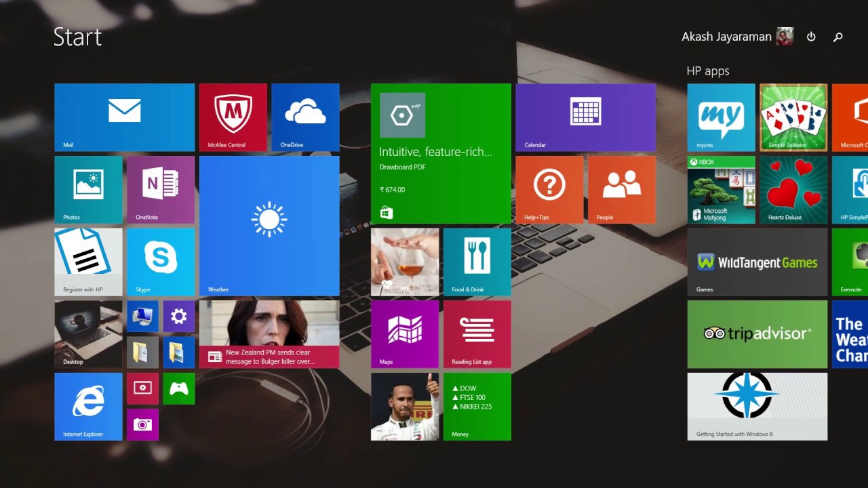
Task: Open the Health & Fitness photo tile
Action: pyautogui.click(x=405, y=262)
